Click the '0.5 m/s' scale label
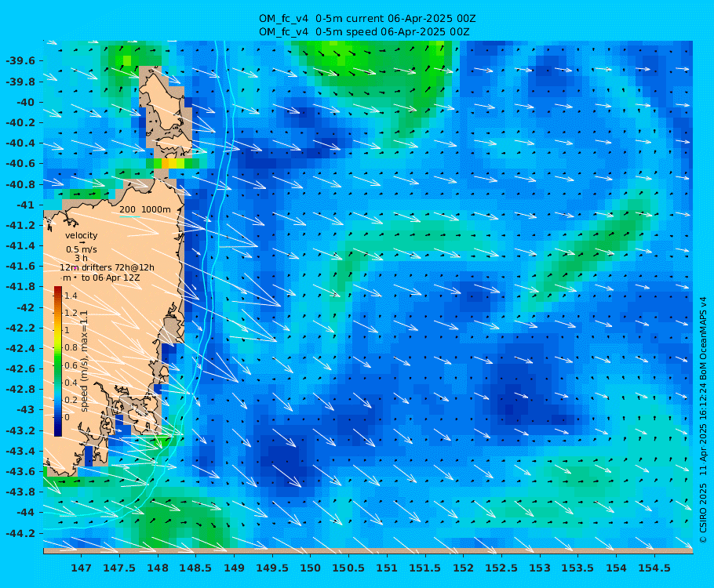Image resolution: width=714 pixels, height=588 pixels. pos(81,249)
